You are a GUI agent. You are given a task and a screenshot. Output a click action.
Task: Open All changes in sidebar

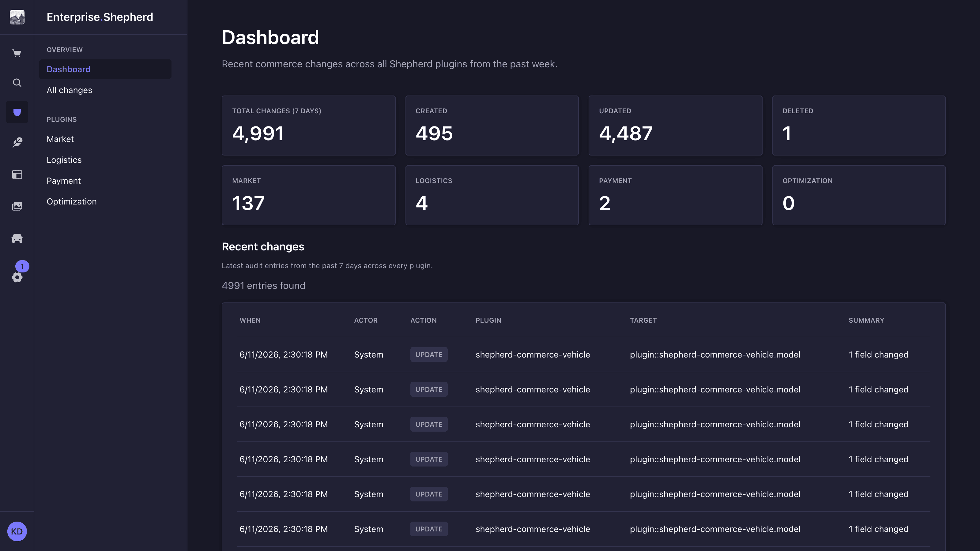[x=69, y=90]
